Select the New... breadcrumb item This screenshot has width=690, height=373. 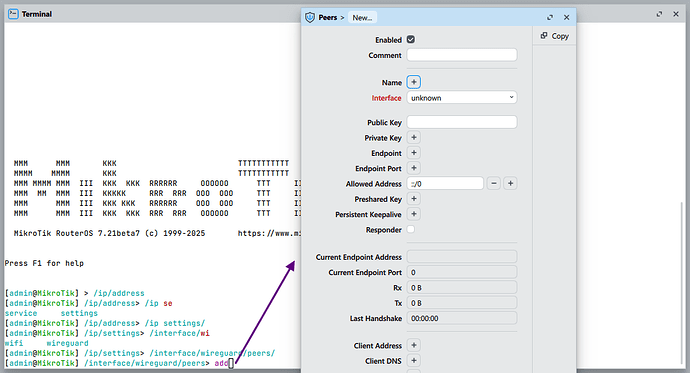tap(362, 18)
